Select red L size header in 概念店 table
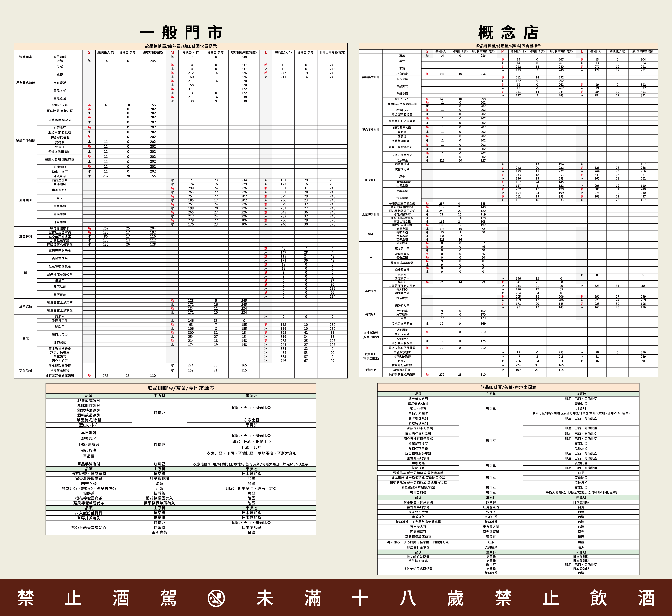The image size is (672, 616). [582, 51]
